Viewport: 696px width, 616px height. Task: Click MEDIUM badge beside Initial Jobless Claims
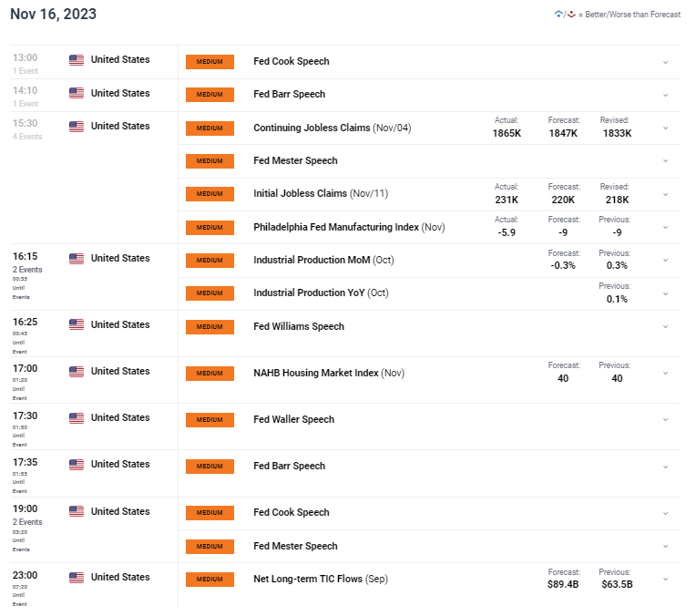pos(210,194)
